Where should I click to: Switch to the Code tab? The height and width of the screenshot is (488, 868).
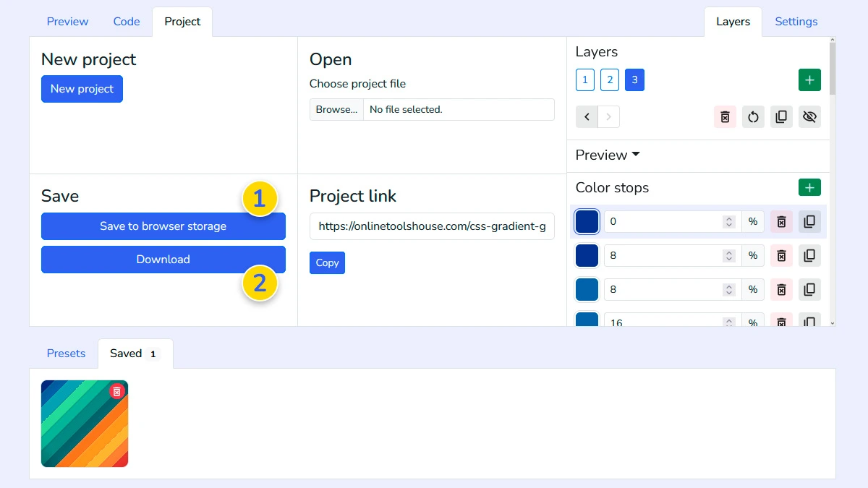point(126,22)
